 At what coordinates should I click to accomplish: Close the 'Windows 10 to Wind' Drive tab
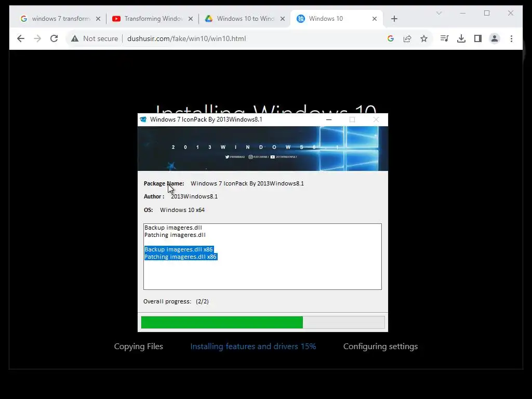coord(282,19)
